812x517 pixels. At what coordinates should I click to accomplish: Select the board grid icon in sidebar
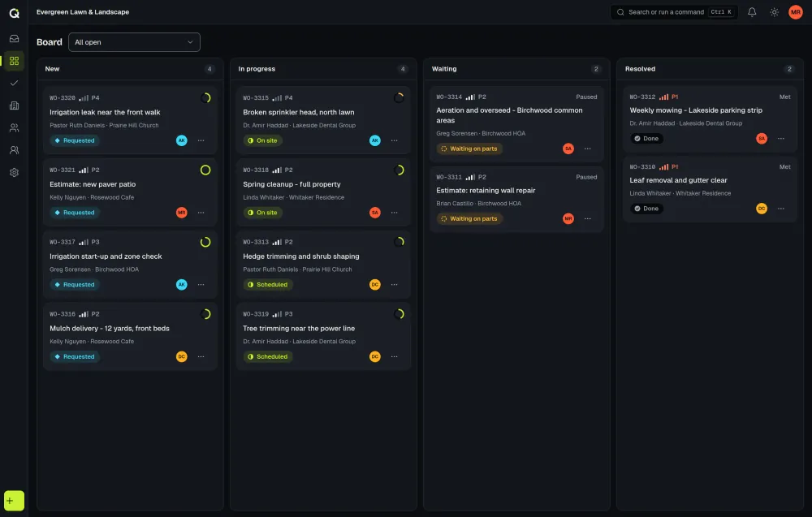(14, 61)
